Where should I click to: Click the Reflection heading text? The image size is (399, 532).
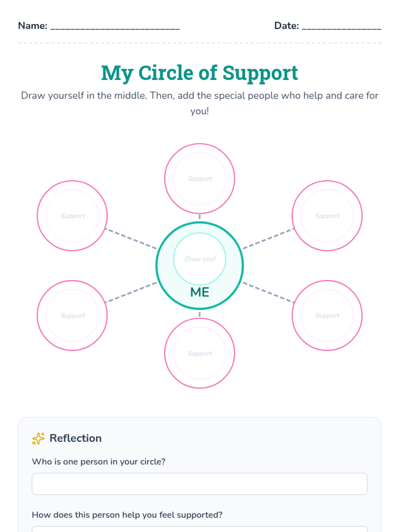(75, 438)
